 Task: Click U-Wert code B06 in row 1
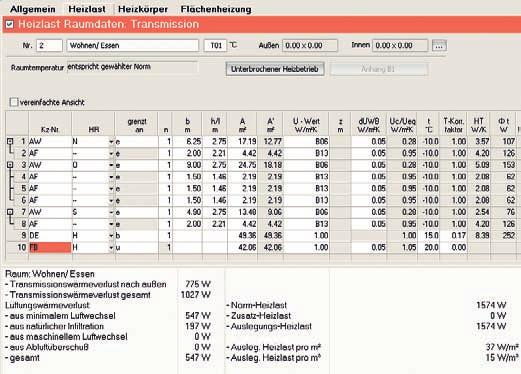click(306, 142)
